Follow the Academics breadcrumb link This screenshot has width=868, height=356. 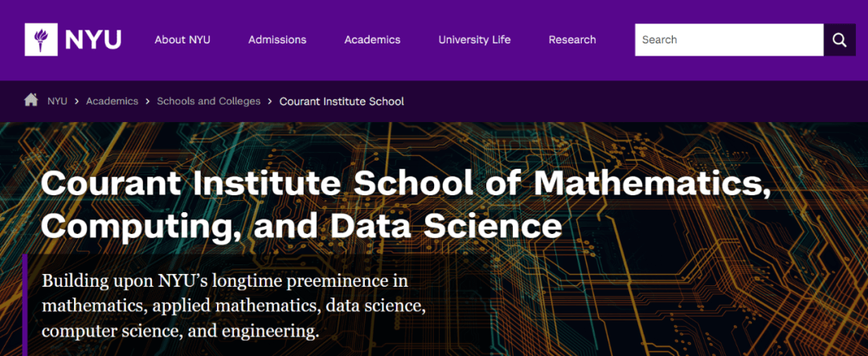pos(113,101)
